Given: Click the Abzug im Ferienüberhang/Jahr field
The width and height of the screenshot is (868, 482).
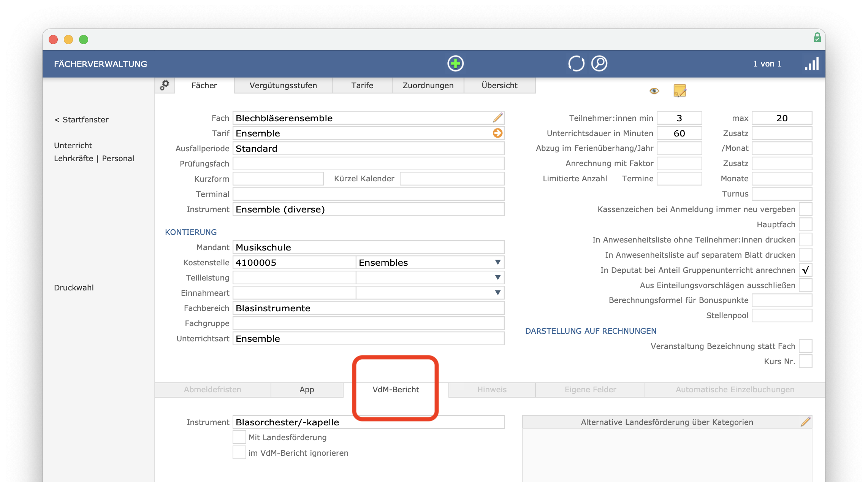Looking at the screenshot, I should pos(679,148).
